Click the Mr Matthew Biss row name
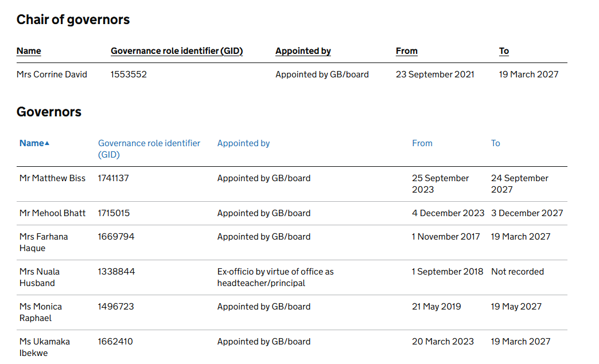 (52, 178)
